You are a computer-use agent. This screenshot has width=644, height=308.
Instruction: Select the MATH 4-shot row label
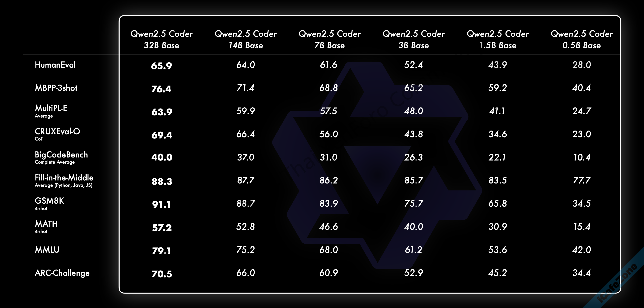(x=46, y=226)
